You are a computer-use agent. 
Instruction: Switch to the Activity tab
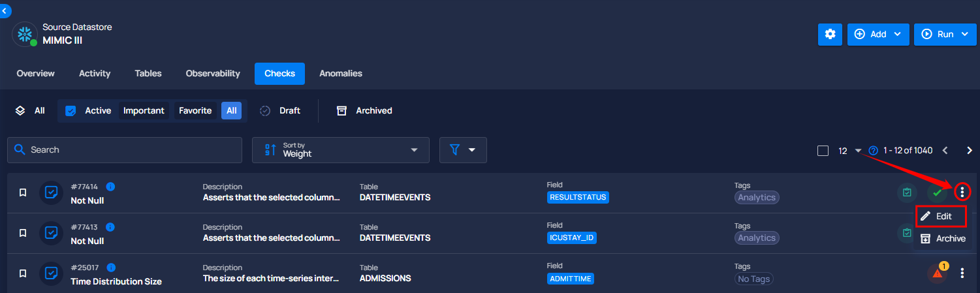pyautogui.click(x=95, y=74)
